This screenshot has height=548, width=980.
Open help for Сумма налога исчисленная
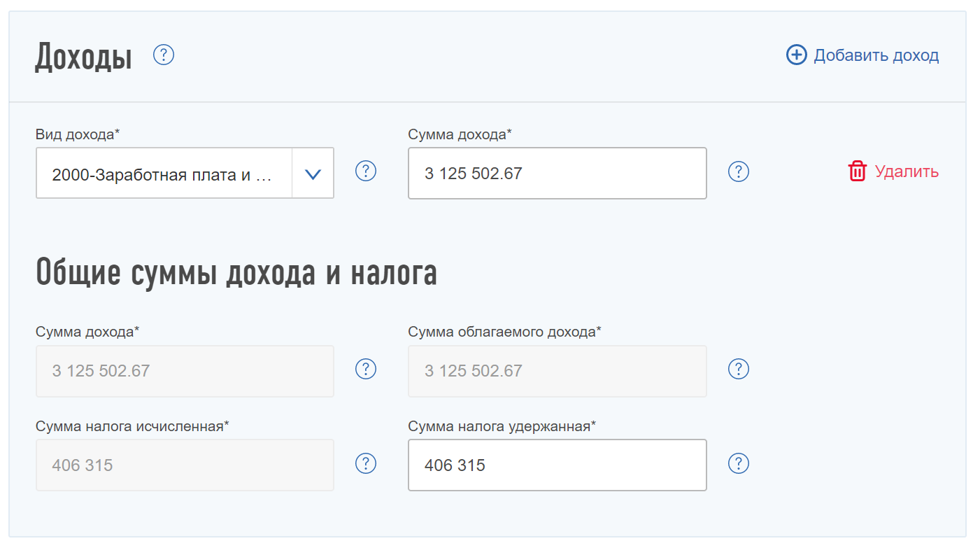click(x=366, y=463)
